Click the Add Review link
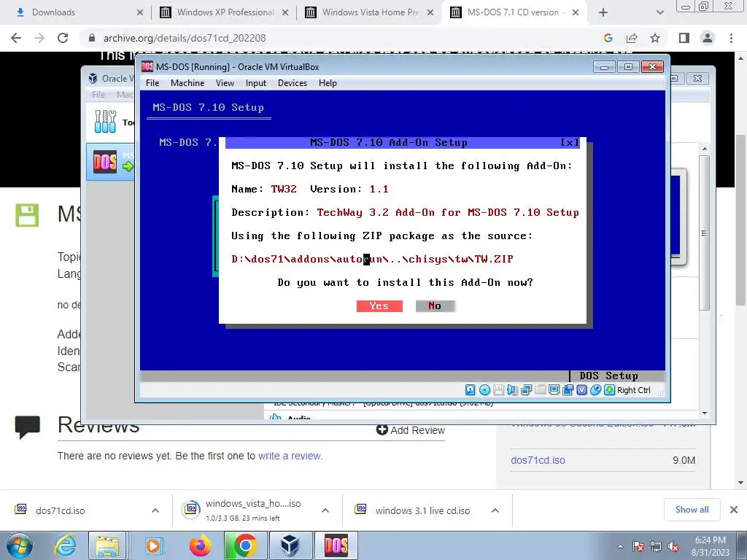The height and width of the screenshot is (560, 747). [410, 430]
